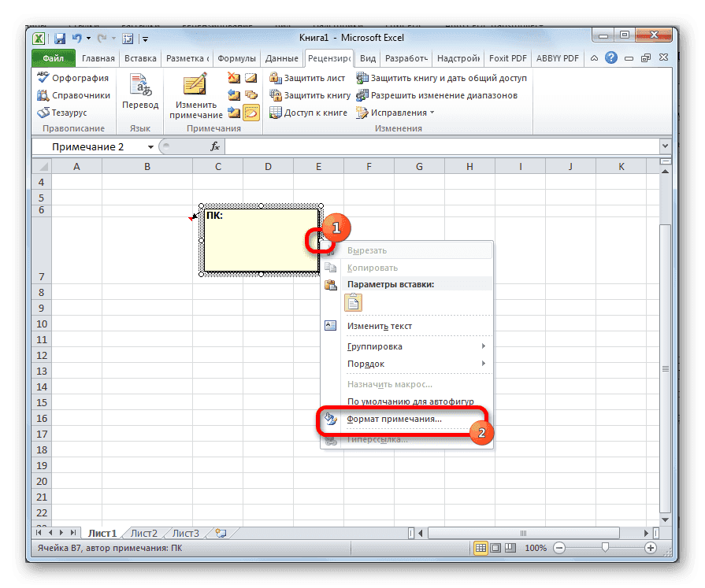705x588 pixels.
Task: Click the Insert Function fx icon
Action: 215,146
